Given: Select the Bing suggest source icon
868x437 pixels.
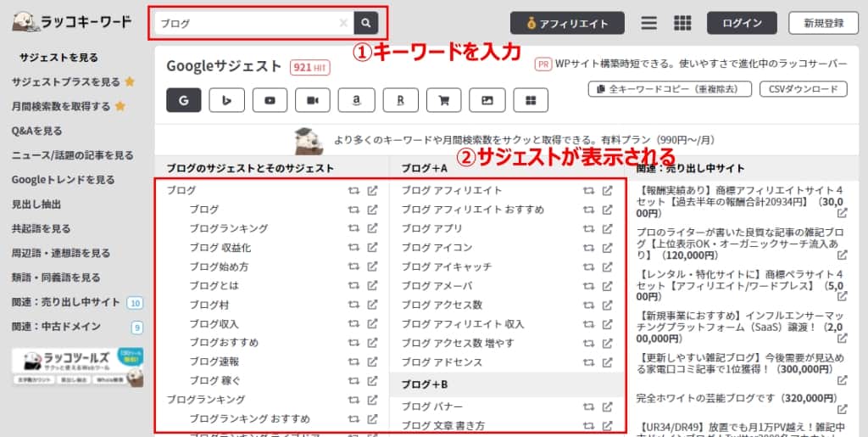Looking at the screenshot, I should pos(226,100).
